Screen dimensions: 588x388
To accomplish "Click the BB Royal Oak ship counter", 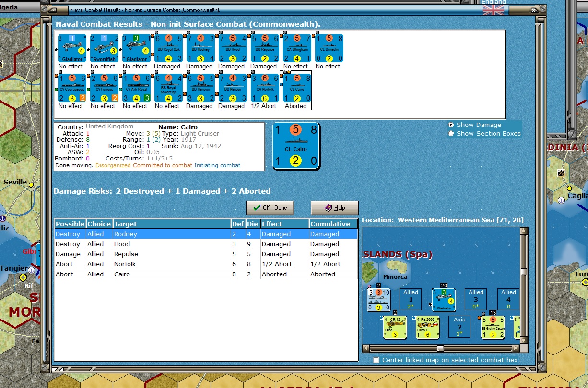I will coord(167,48).
